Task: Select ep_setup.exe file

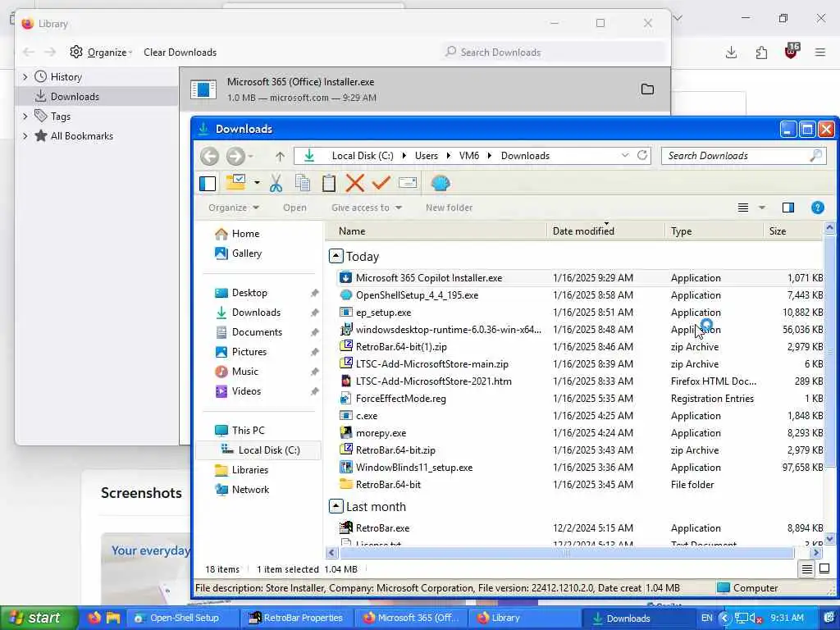Action: pyautogui.click(x=384, y=313)
